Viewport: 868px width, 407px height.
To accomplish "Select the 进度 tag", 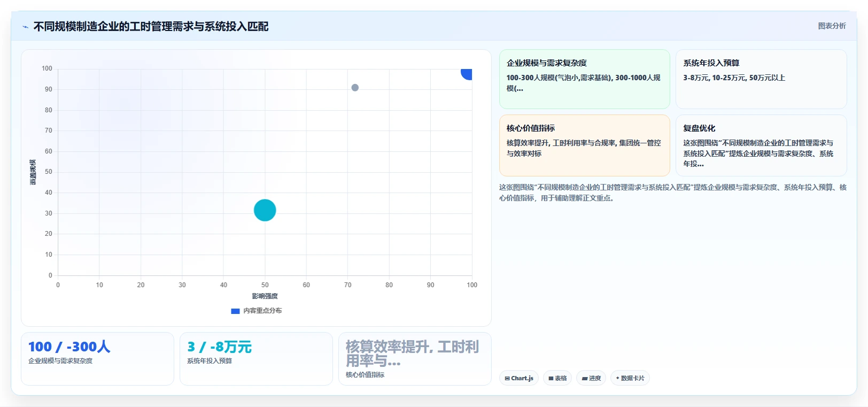I will click(591, 378).
